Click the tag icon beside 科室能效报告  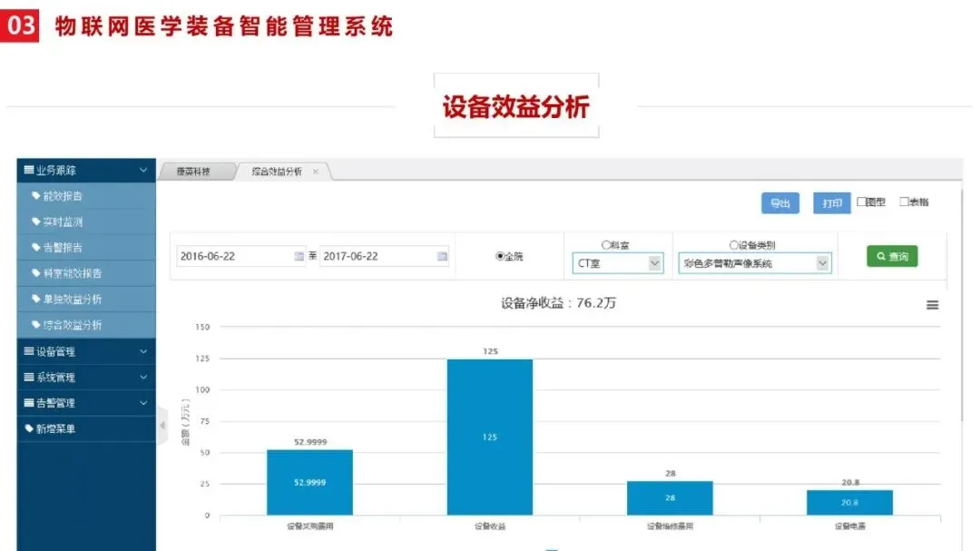pos(35,273)
